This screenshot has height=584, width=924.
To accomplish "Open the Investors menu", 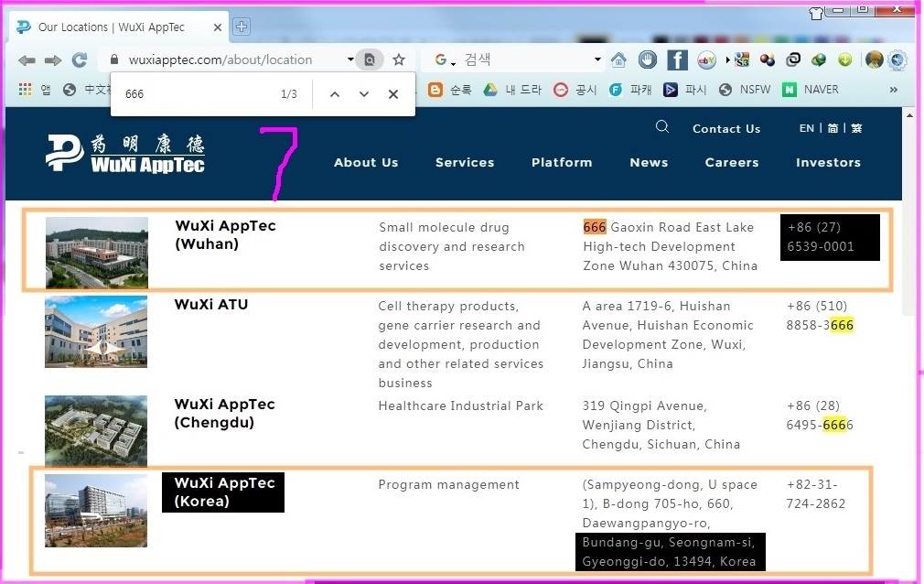I will coord(829,162).
